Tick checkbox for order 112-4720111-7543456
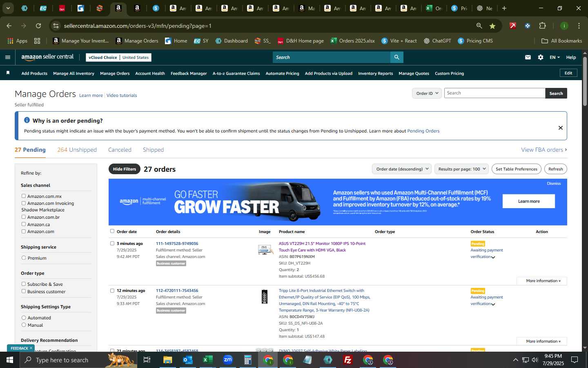The width and height of the screenshot is (588, 368). [x=112, y=291]
